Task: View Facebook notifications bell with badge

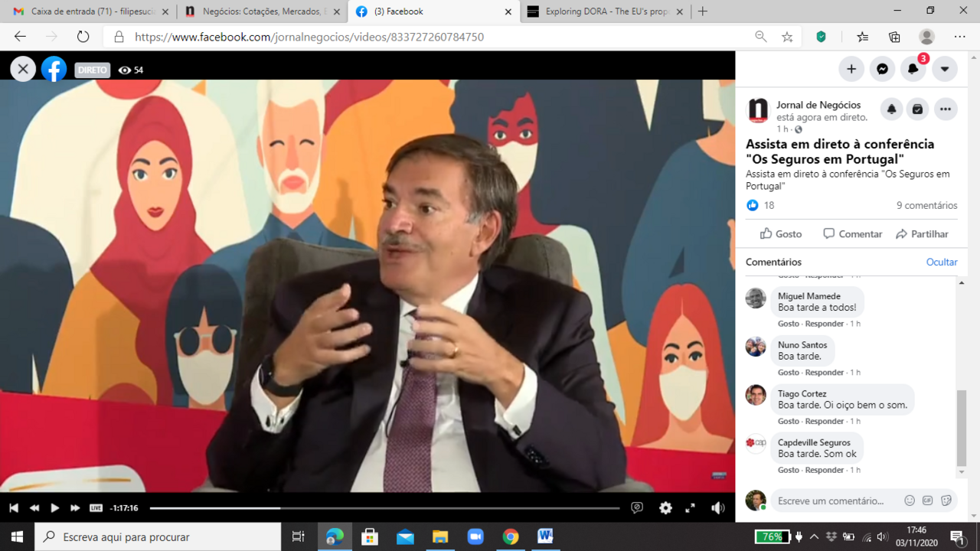Action: pos(913,69)
